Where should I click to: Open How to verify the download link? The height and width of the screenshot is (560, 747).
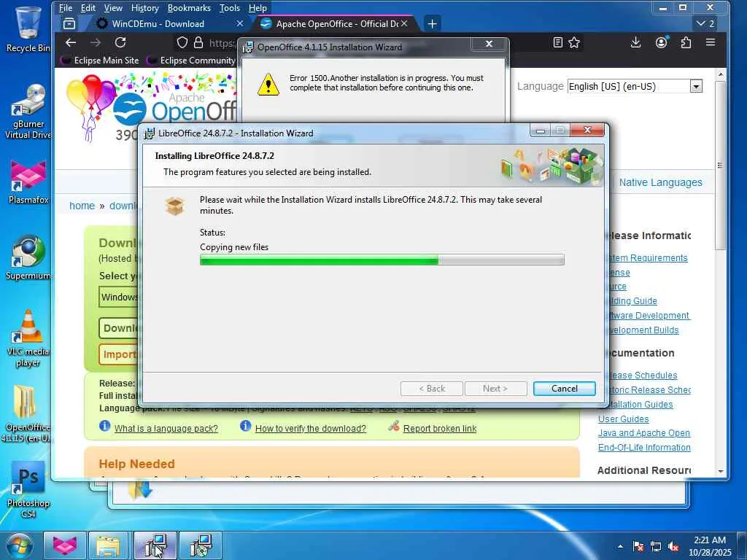point(311,429)
